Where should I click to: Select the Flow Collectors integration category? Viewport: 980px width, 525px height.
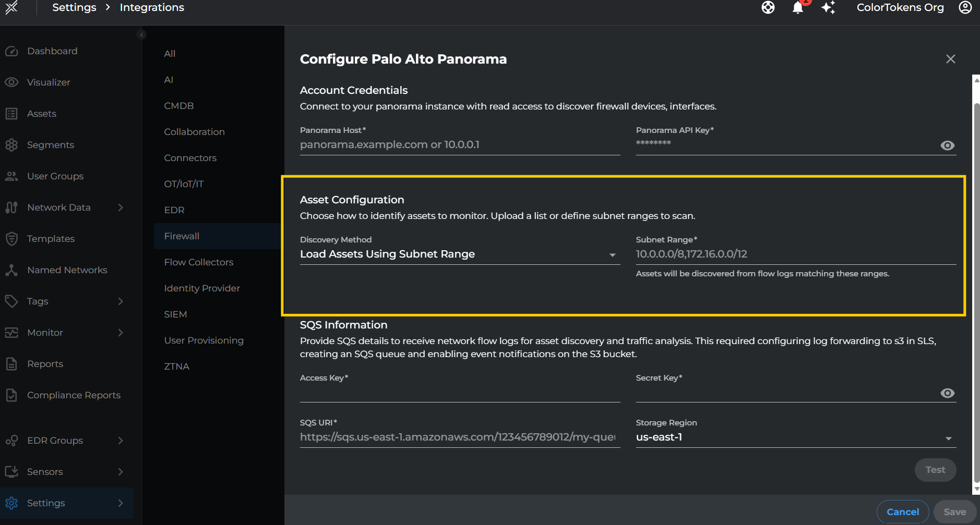tap(198, 262)
